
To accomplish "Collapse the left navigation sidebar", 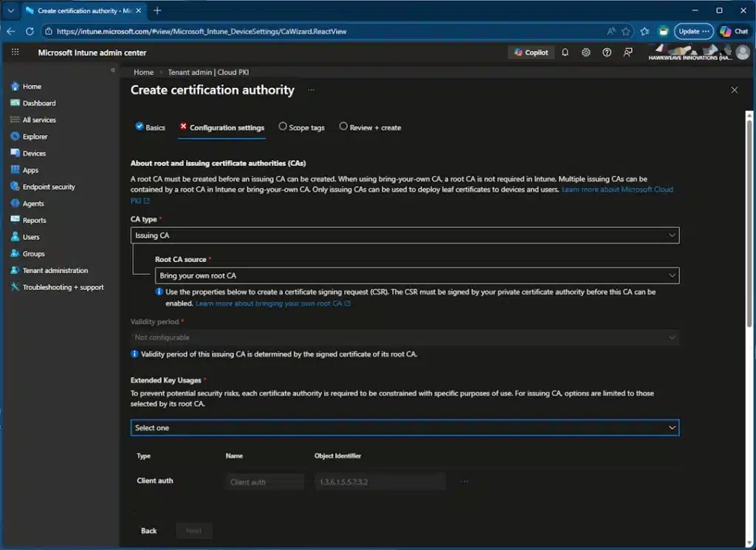I will [113, 70].
